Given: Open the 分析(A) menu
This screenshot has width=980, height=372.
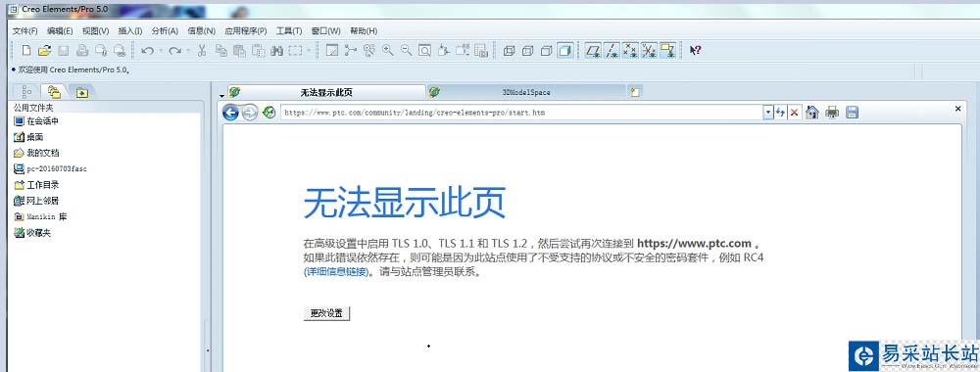Looking at the screenshot, I should (165, 31).
